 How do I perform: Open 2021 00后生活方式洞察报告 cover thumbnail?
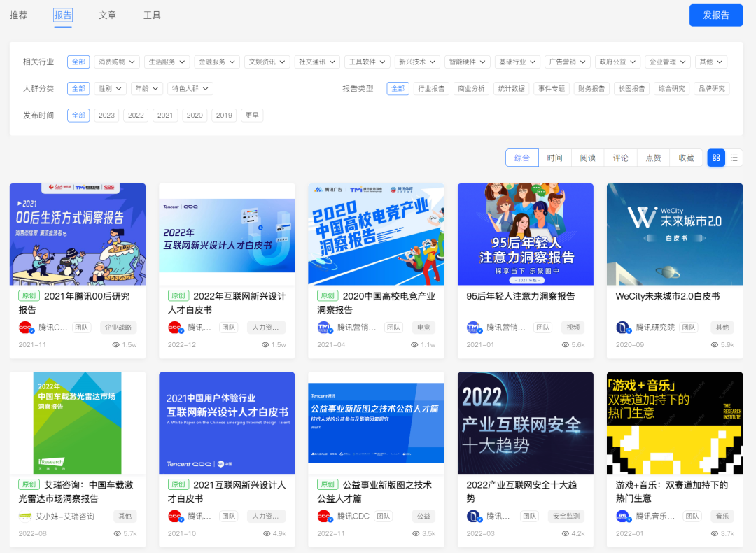click(x=78, y=234)
